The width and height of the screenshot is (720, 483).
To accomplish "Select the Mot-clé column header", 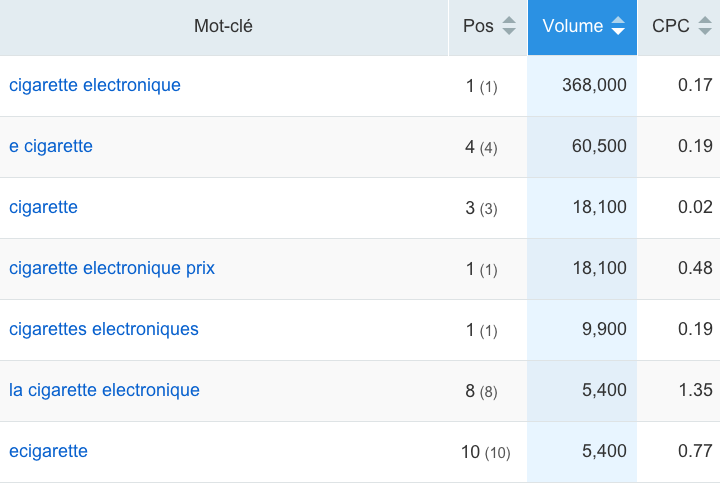I will (224, 27).
